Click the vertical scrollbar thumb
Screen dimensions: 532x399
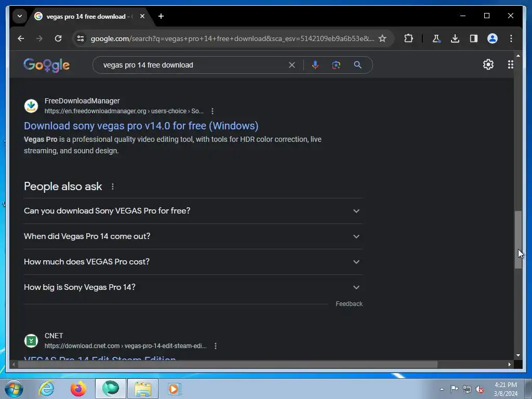[x=518, y=240]
